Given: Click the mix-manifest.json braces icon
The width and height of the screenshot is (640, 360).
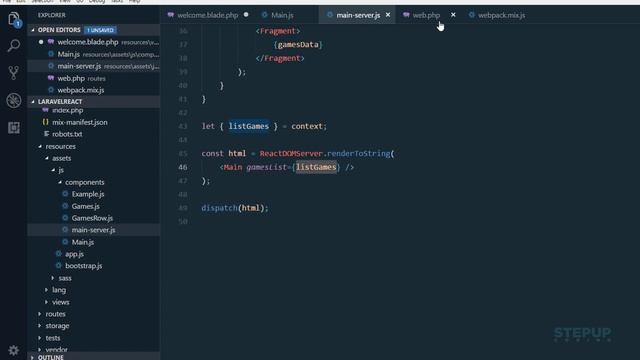Looking at the screenshot, I should (x=45, y=122).
